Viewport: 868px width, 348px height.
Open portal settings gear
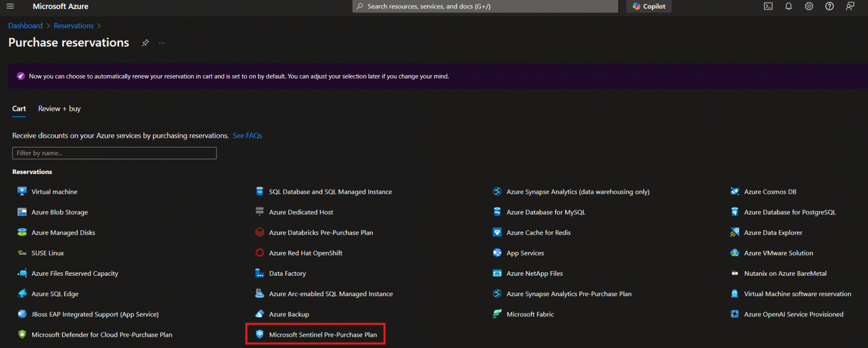pyautogui.click(x=809, y=6)
